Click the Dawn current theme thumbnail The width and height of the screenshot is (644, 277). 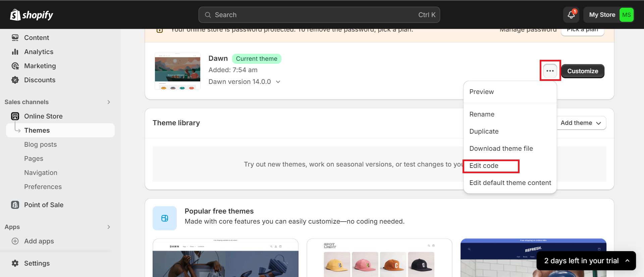177,71
